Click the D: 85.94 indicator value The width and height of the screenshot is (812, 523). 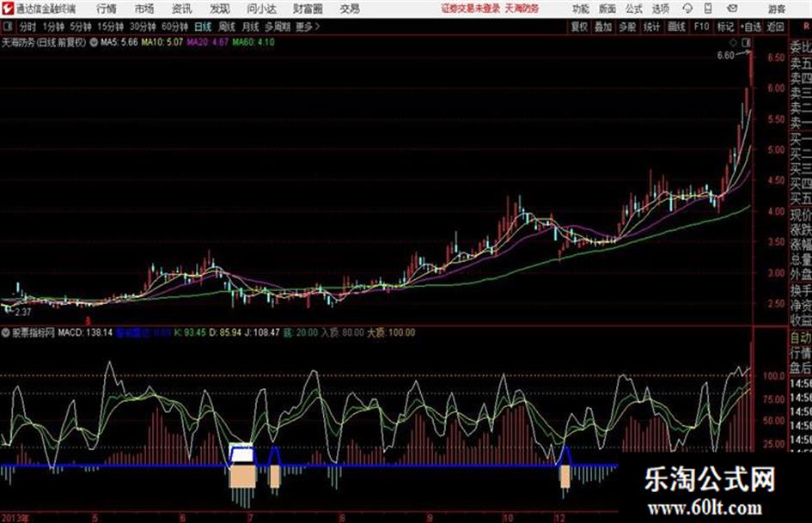(225, 332)
